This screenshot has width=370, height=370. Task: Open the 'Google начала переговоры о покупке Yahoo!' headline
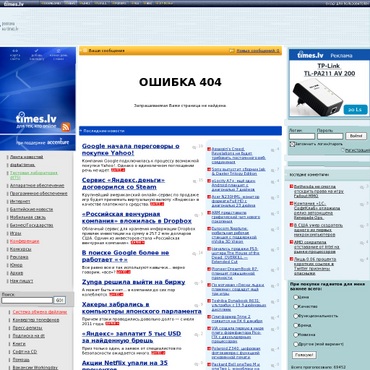click(x=131, y=149)
